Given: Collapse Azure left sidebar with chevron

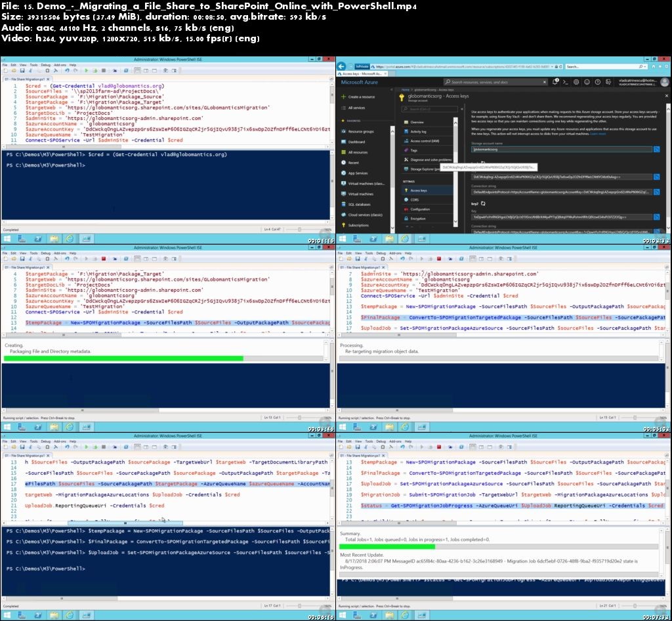Looking at the screenshot, I should pyautogui.click(x=391, y=90).
